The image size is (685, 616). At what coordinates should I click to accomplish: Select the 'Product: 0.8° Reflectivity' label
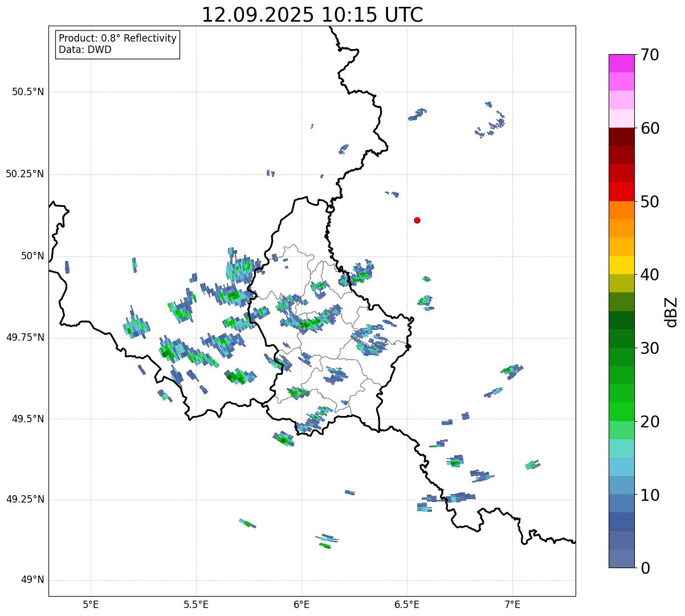tap(118, 38)
